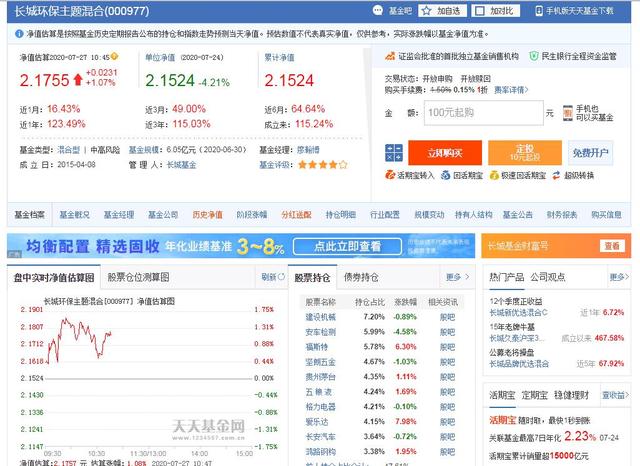
Task: Switch to the 股票仓位测算图 tab
Action: point(138,277)
